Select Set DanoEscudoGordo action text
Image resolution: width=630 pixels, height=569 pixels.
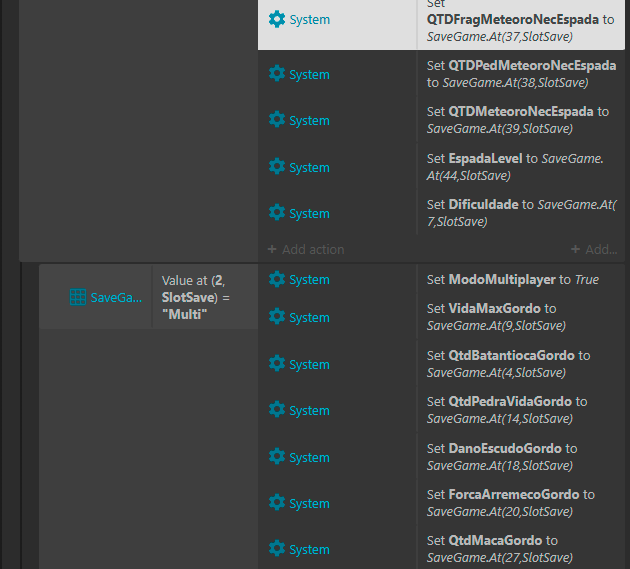pyautogui.click(x=502, y=456)
